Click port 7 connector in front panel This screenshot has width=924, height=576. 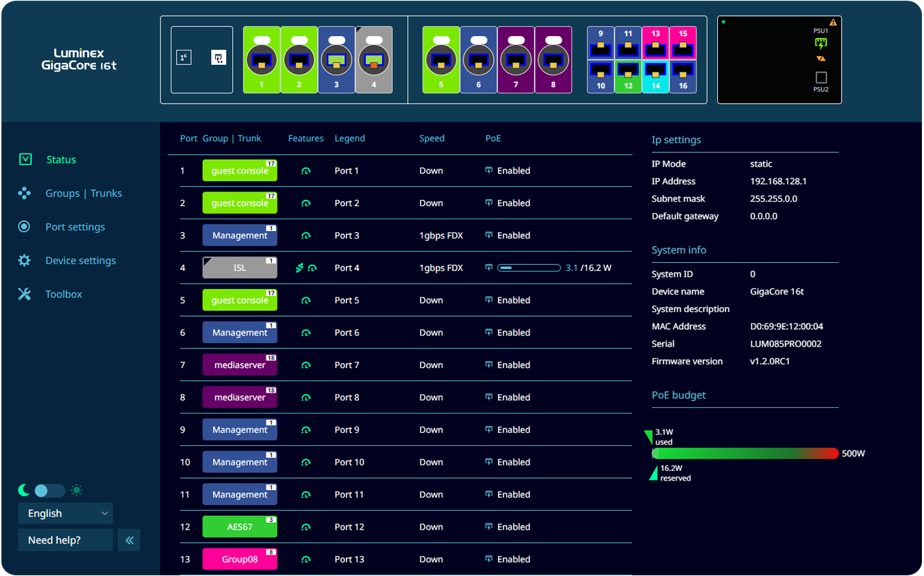pyautogui.click(x=516, y=60)
